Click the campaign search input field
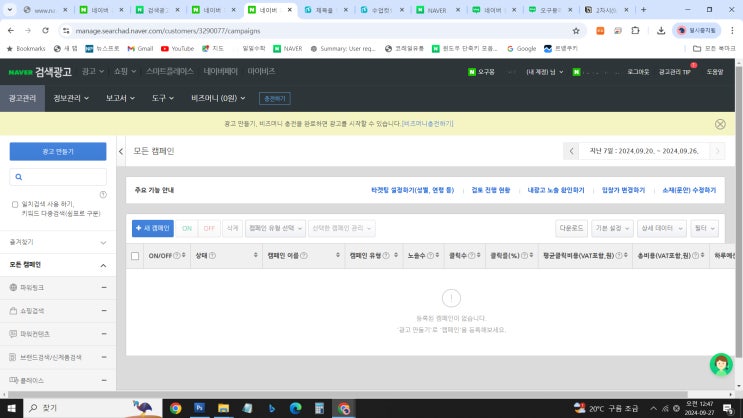 pos(58,177)
